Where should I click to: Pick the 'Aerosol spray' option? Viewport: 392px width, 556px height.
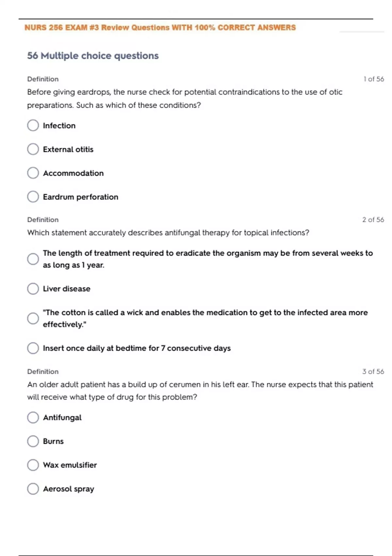pyautogui.click(x=33, y=489)
